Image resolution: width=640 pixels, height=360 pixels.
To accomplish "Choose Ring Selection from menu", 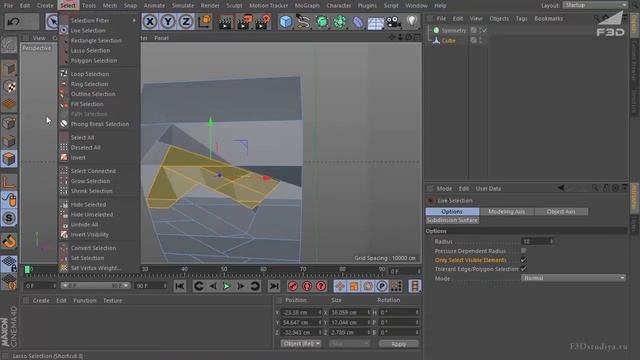I will tap(89, 84).
